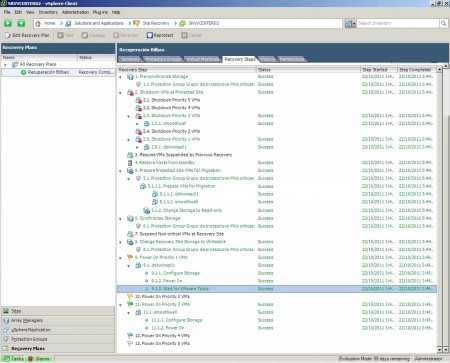Click the Cancel toolbar button
450x363 pixels.
pyautogui.click(x=191, y=35)
